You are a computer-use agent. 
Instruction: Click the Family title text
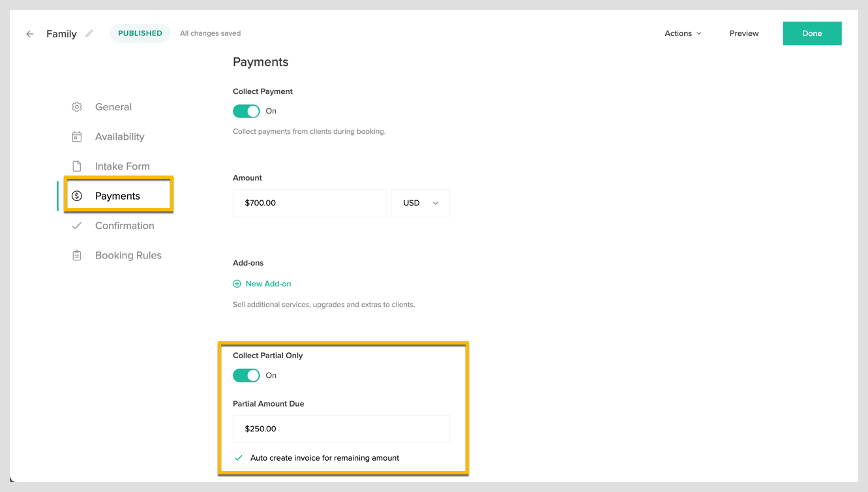tap(62, 34)
